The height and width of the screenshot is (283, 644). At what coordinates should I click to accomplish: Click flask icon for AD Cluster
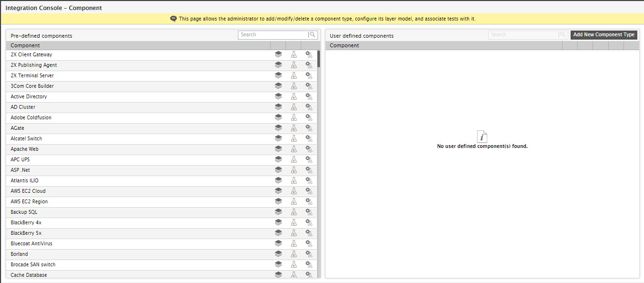[294, 107]
